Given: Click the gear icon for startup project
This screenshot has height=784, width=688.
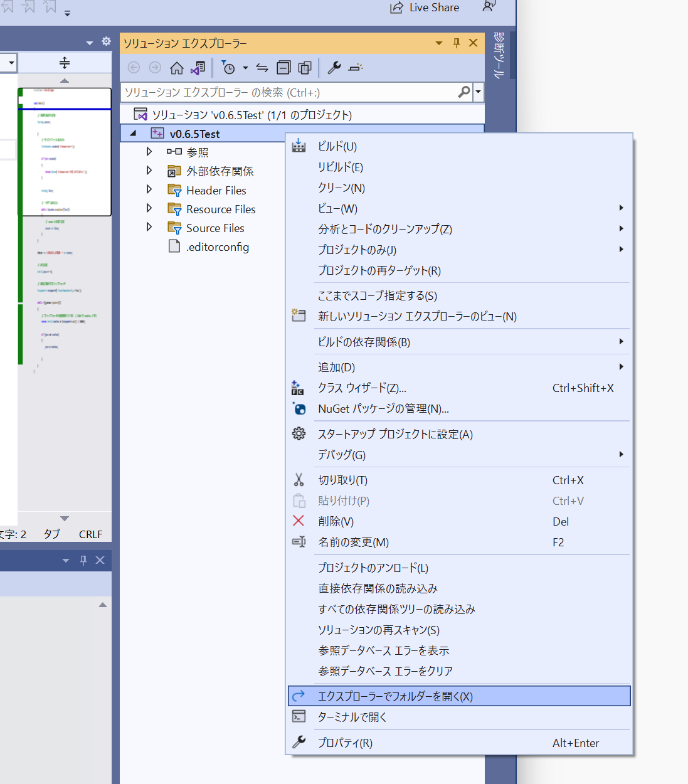Looking at the screenshot, I should click(299, 433).
